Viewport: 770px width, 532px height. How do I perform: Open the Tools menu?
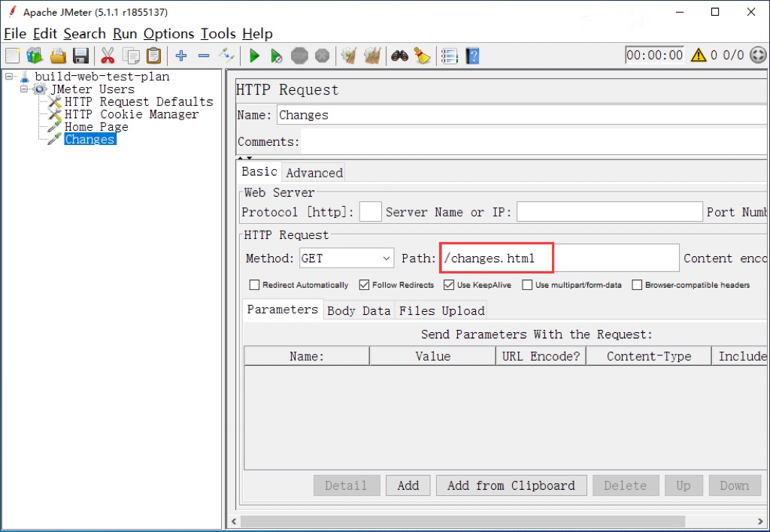coord(218,34)
